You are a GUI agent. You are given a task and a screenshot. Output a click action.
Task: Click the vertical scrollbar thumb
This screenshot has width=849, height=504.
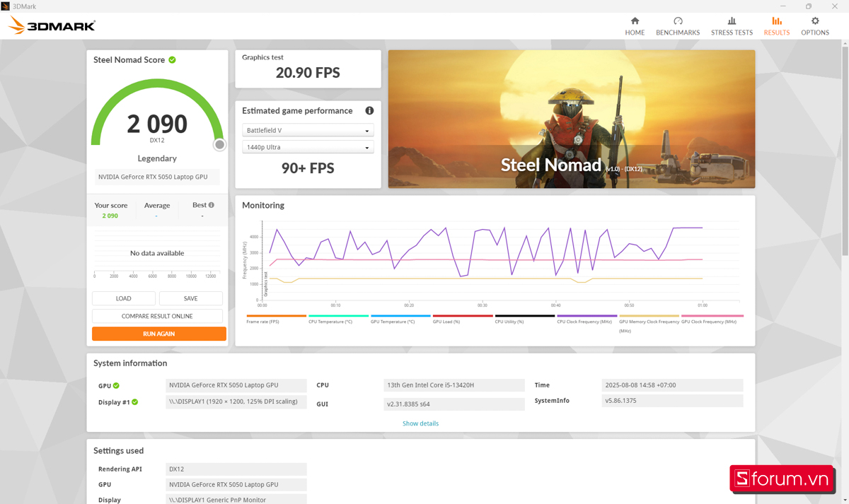click(845, 152)
